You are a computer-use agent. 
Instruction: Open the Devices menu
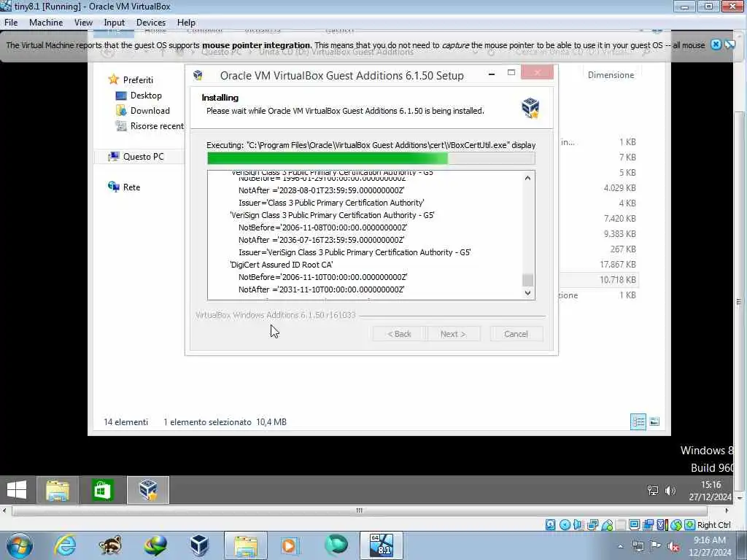(150, 23)
